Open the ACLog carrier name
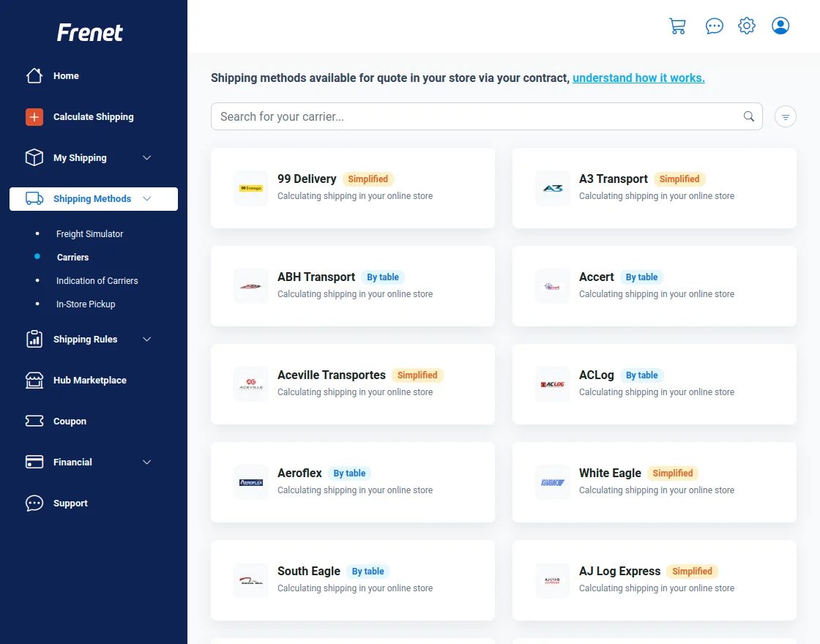The height and width of the screenshot is (644, 820). point(597,375)
